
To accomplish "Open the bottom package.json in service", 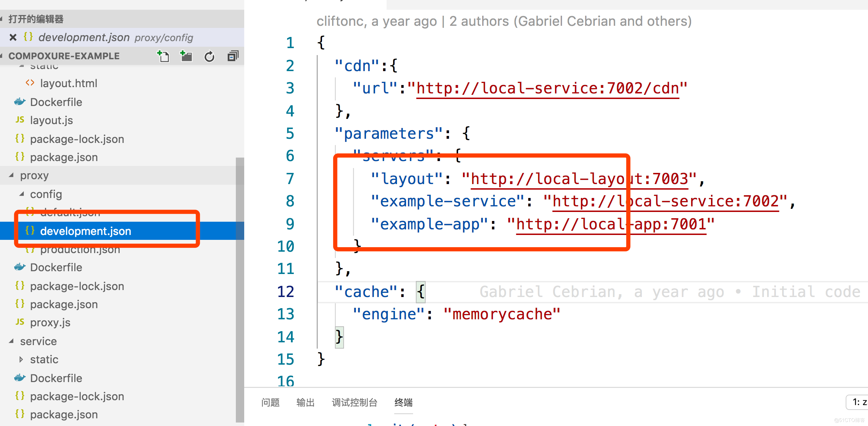I will click(x=64, y=414).
